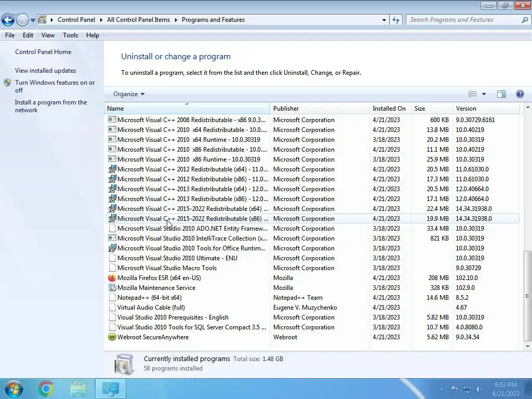The image size is (532, 399).
Task: Open Windows Explorer from the taskbar
Action: click(78, 389)
